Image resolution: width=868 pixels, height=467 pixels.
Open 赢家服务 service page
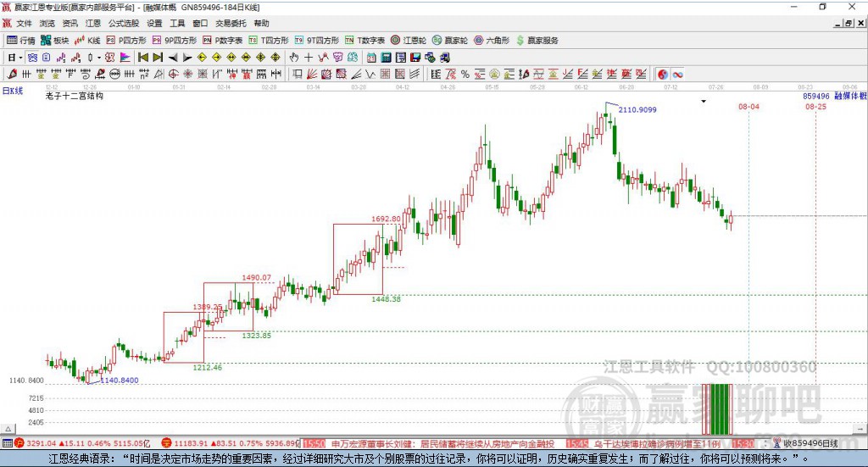pyautogui.click(x=537, y=41)
